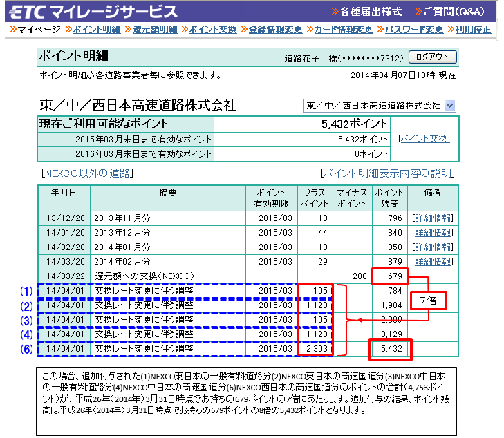Click the 0ポイント value

(x=371, y=154)
